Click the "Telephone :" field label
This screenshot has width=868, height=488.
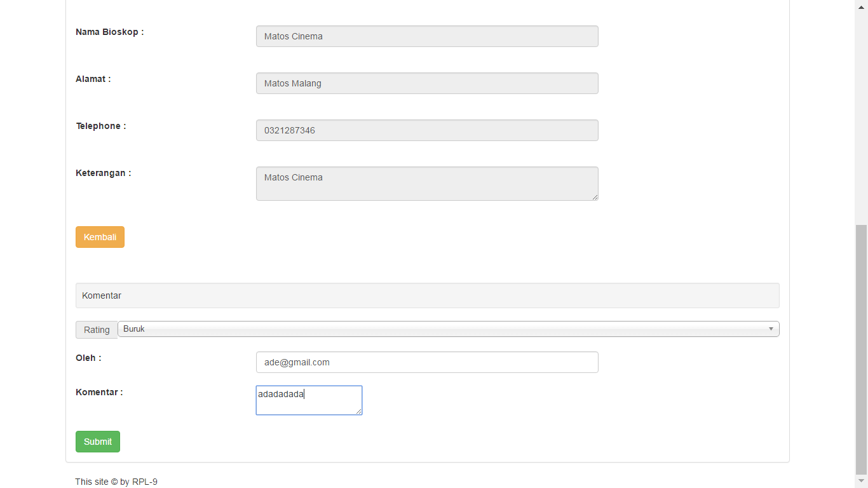(x=101, y=126)
